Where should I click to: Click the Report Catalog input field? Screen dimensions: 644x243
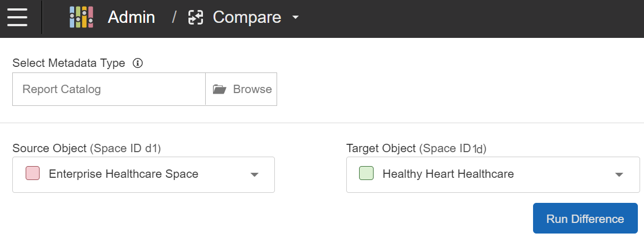tap(109, 89)
